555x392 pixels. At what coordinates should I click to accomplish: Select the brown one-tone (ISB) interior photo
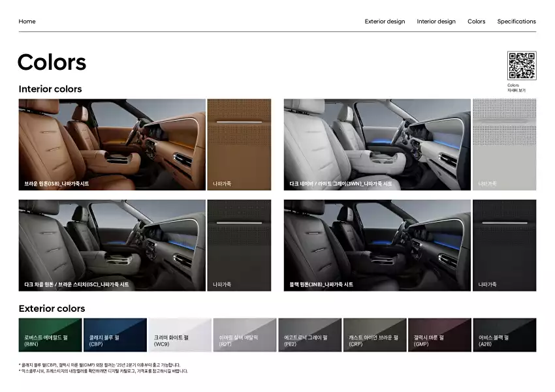[x=112, y=145]
